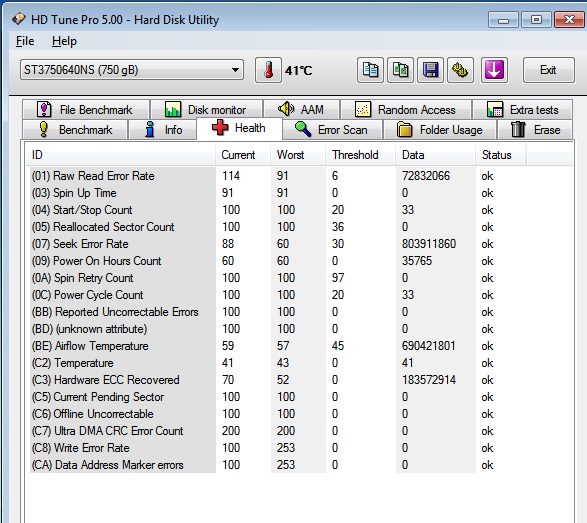Minimize the HD Tune Pro window

(x=503, y=20)
